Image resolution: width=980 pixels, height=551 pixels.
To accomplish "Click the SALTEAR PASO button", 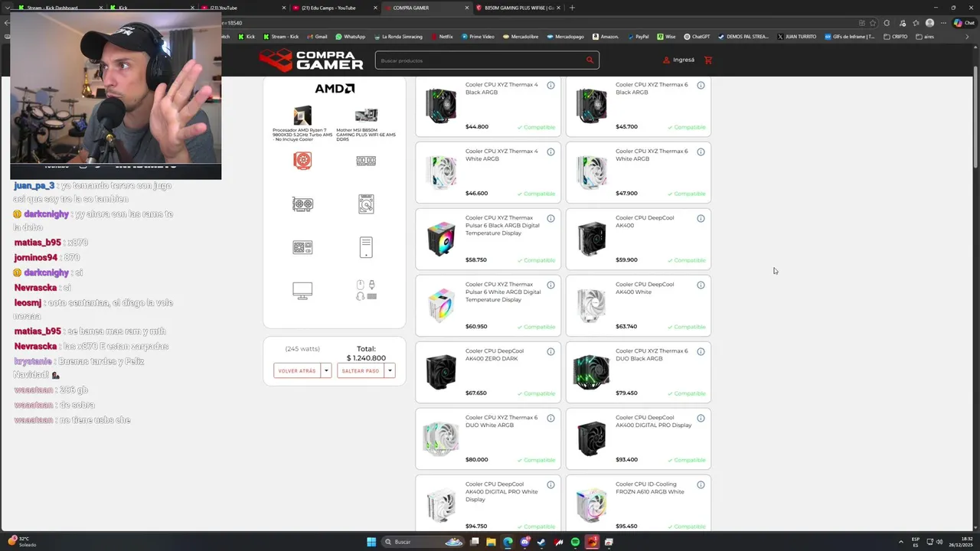I will click(361, 370).
